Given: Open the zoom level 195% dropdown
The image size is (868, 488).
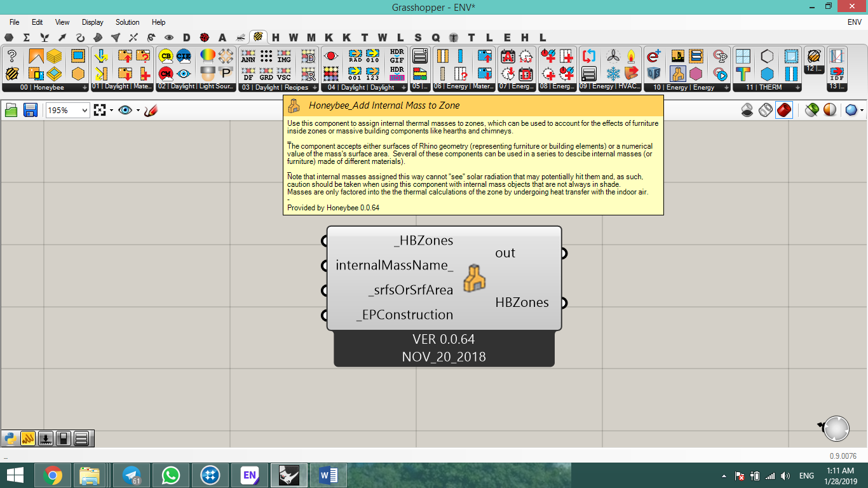Looking at the screenshot, I should 68,110.
